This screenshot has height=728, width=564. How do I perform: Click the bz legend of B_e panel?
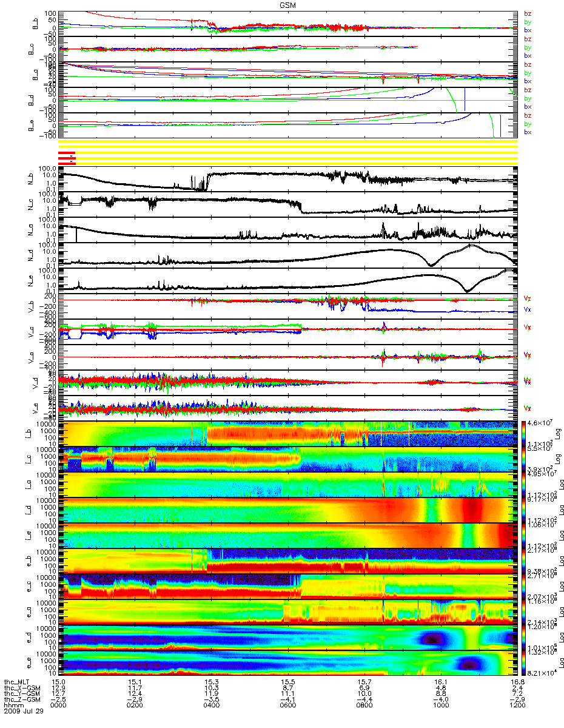point(528,115)
